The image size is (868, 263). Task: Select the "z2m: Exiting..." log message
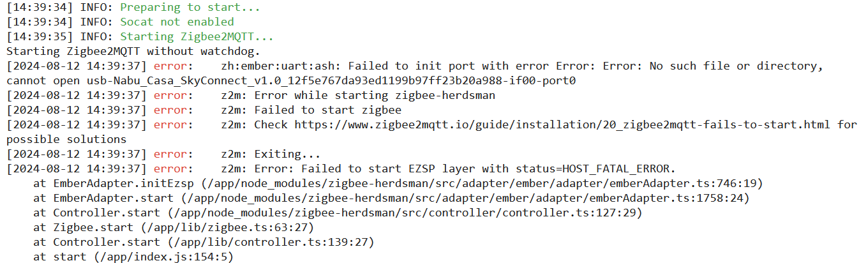[270, 154]
